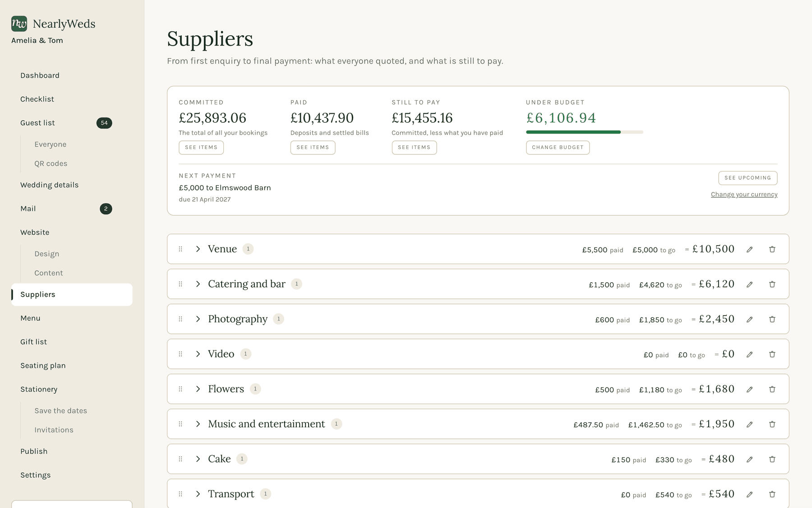Expand the Transport category
Viewport: 812px width, 508px height.
click(x=198, y=494)
